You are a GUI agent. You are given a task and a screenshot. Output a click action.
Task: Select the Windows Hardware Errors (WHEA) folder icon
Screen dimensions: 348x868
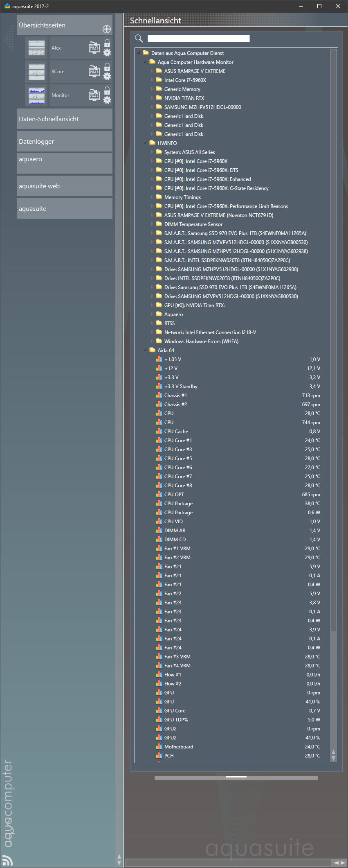(159, 341)
